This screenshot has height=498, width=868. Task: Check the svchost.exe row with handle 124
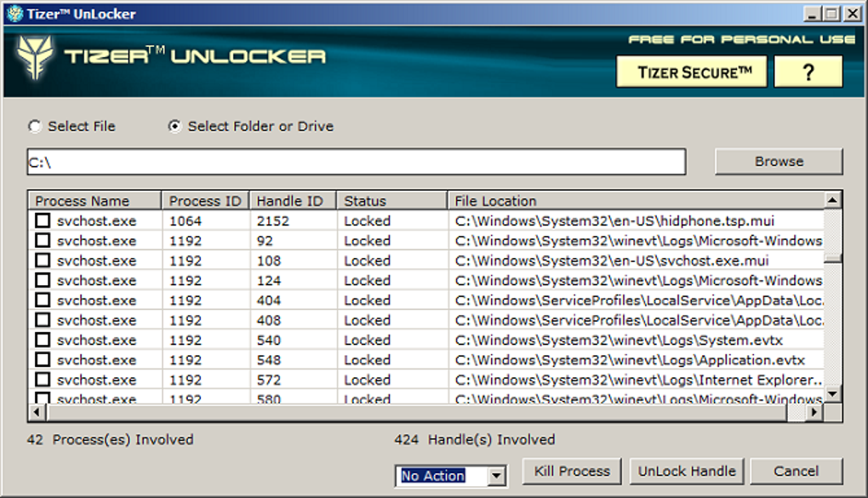[x=43, y=280]
